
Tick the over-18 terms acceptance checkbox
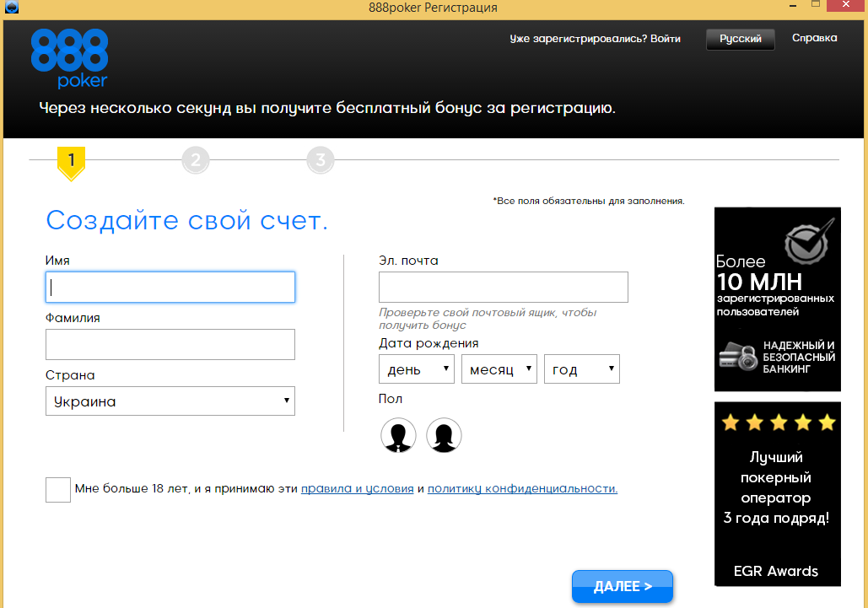(x=58, y=489)
